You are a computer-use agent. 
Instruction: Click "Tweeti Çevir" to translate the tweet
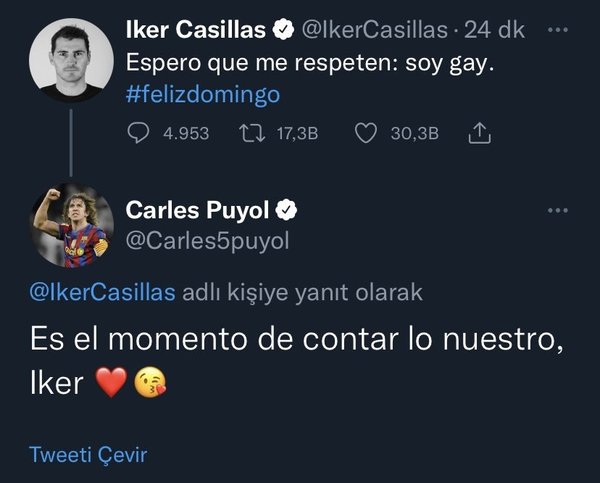(88, 455)
